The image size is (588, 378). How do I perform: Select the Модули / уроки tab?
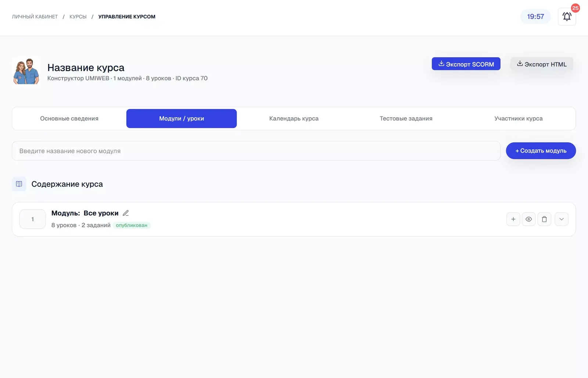(x=182, y=118)
